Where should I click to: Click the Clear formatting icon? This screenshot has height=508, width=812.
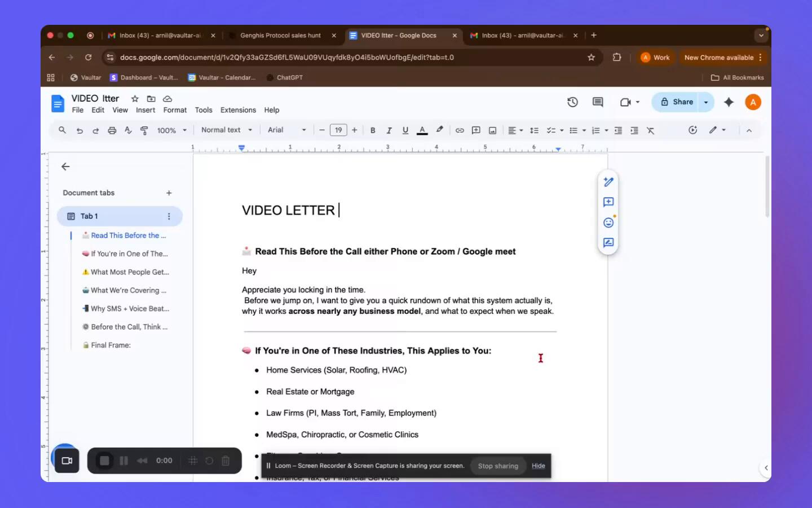(650, 130)
